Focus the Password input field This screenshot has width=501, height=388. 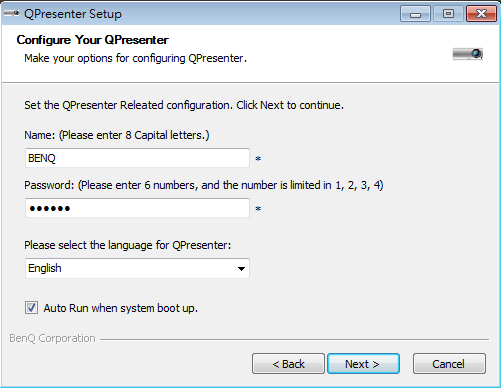click(137, 208)
